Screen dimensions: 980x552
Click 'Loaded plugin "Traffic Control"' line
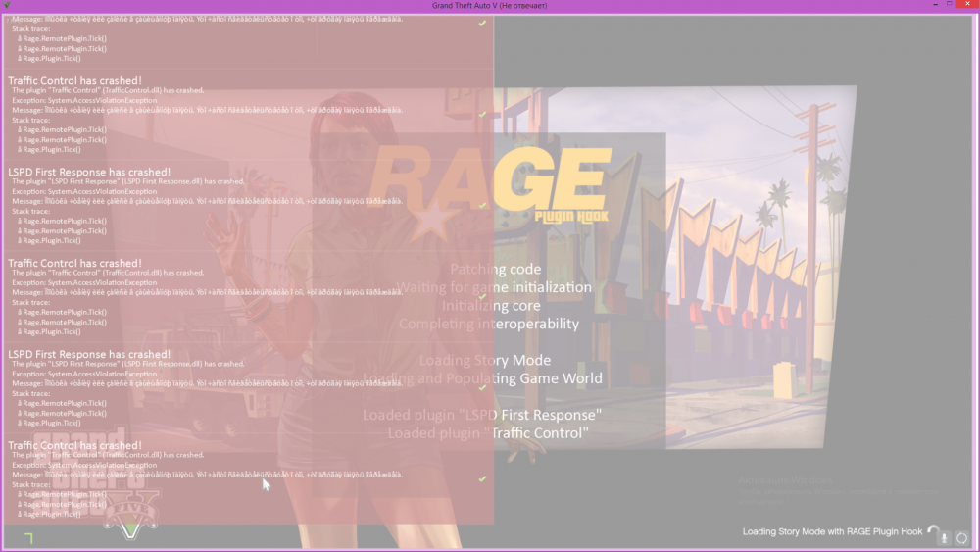pyautogui.click(x=488, y=433)
